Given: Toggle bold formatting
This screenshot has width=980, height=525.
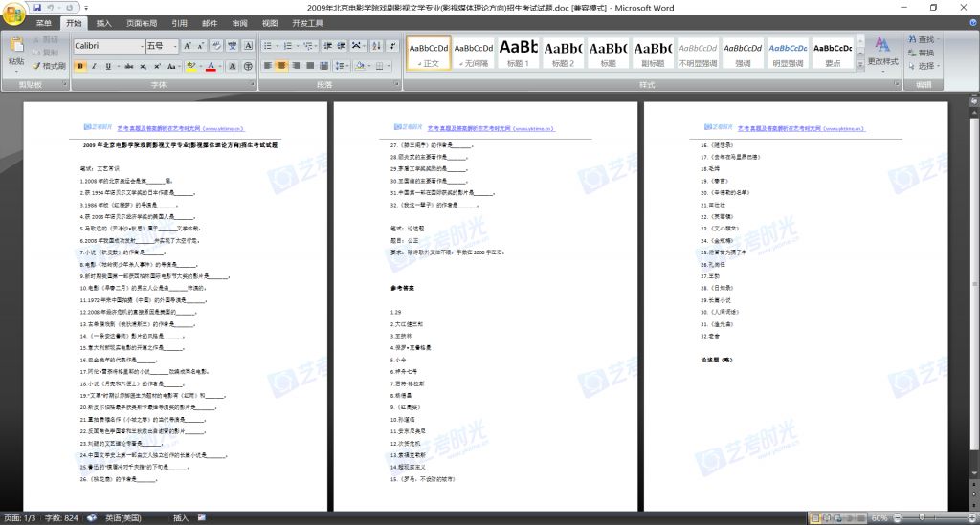Looking at the screenshot, I should pyautogui.click(x=80, y=66).
